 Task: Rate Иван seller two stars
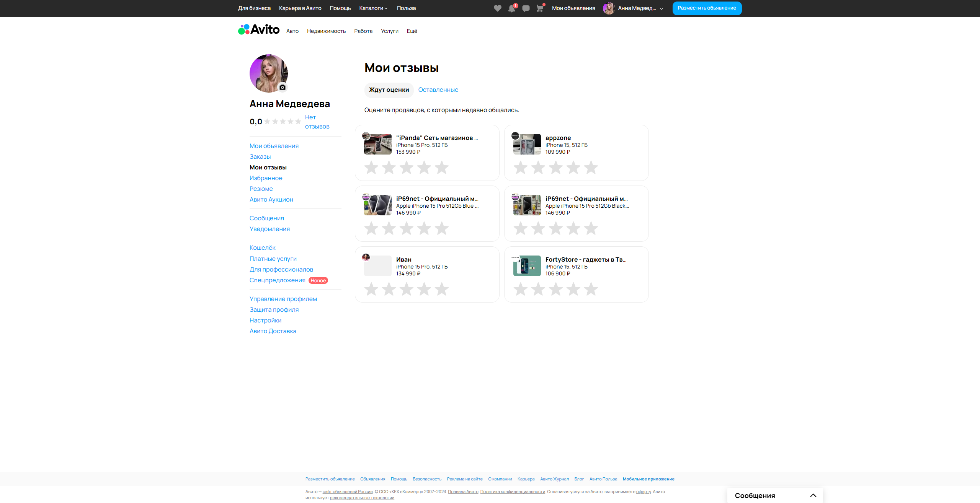click(389, 289)
